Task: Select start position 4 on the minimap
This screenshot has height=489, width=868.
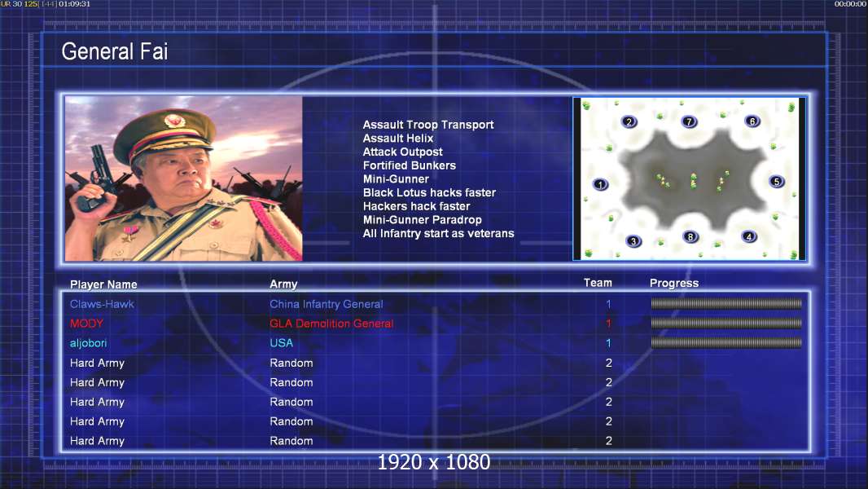Action: (x=749, y=236)
